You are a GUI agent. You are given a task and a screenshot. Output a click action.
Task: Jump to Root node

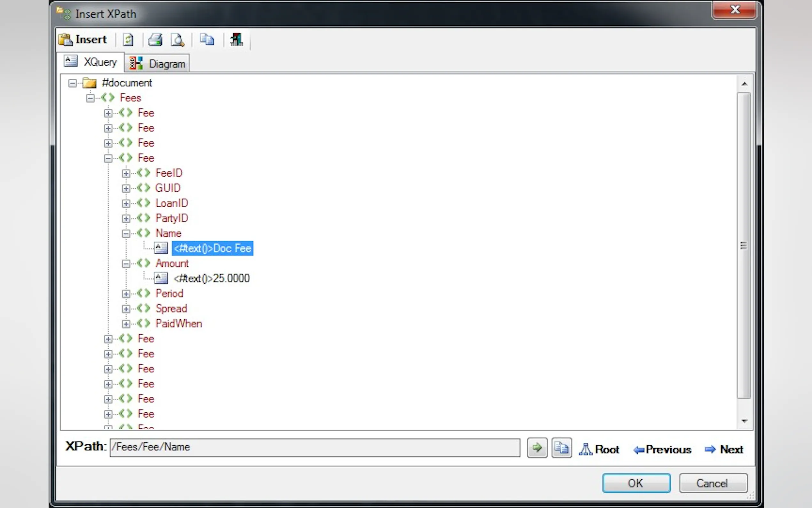point(599,449)
